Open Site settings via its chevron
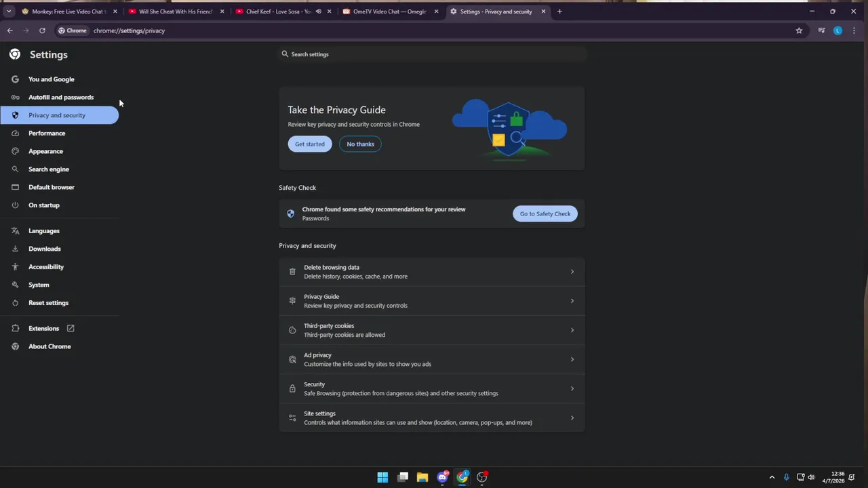Screen dimensions: 868x488 point(572,418)
